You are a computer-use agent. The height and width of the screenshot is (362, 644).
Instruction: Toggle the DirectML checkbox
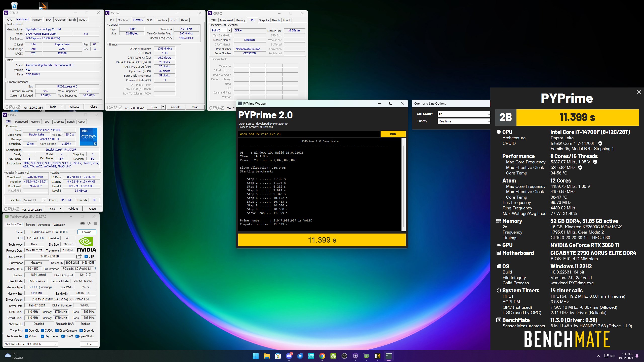pos(81,331)
